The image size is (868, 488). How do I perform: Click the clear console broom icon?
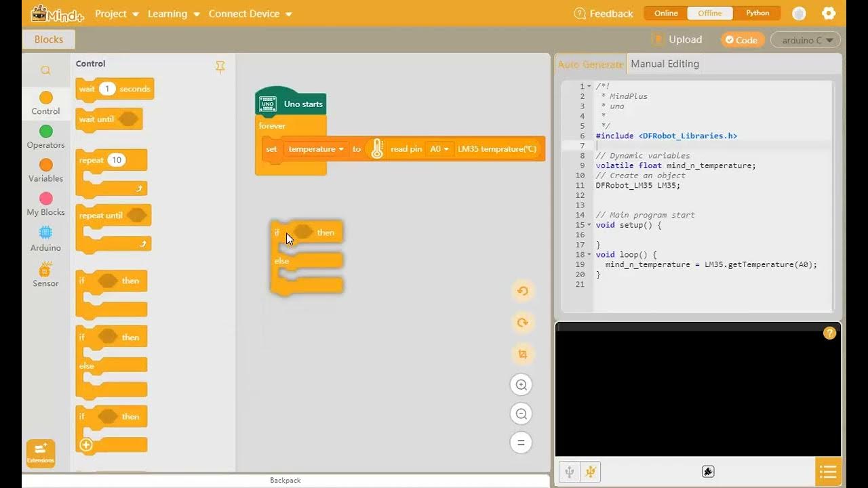(x=708, y=472)
